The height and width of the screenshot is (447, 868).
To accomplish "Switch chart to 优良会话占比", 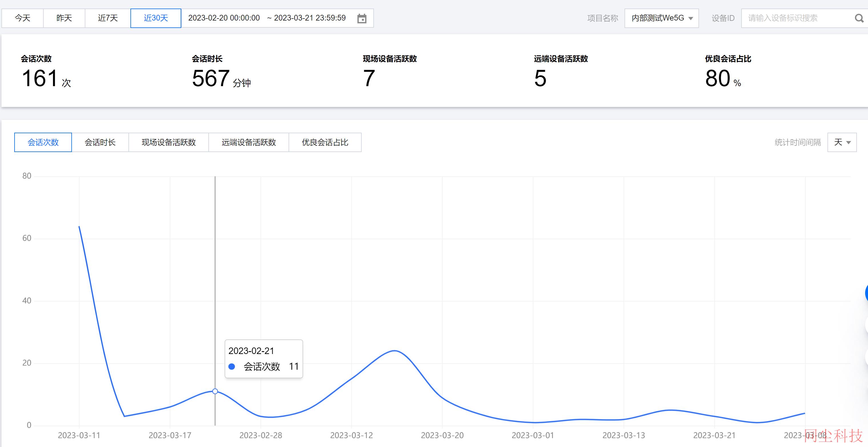I will pyautogui.click(x=325, y=142).
